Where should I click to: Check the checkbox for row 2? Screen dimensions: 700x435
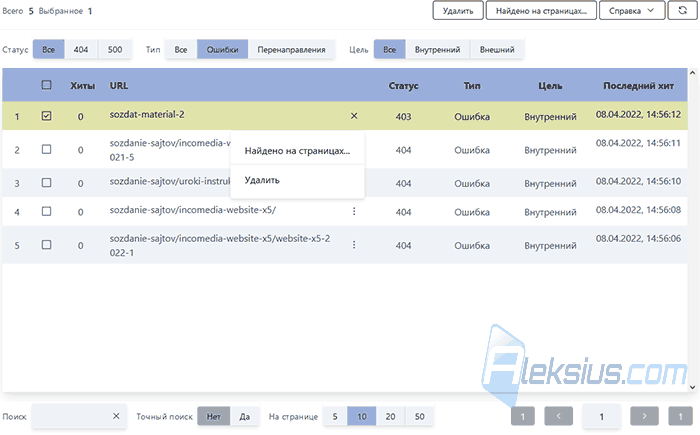(46, 149)
